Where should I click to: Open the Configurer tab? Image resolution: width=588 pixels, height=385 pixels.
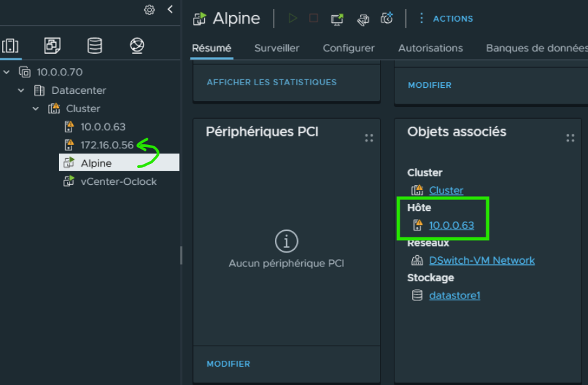click(x=348, y=48)
